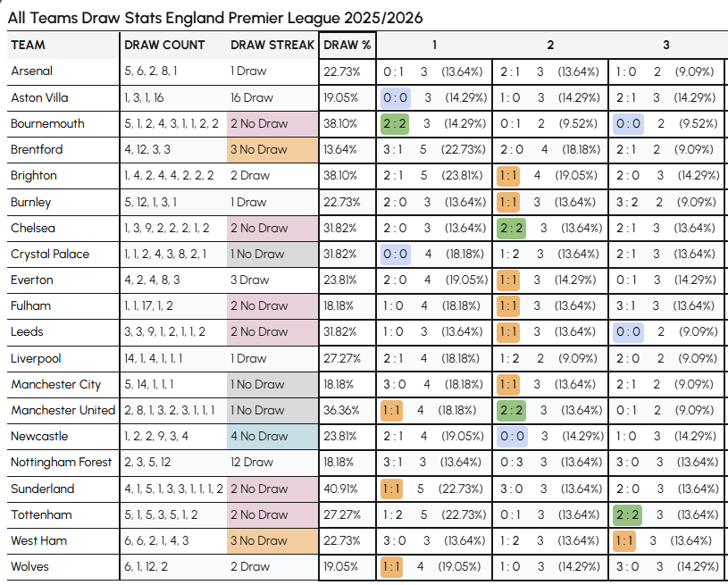Click the Arsenal team name
Screen dimensions: 728x585
pyautogui.click(x=32, y=71)
